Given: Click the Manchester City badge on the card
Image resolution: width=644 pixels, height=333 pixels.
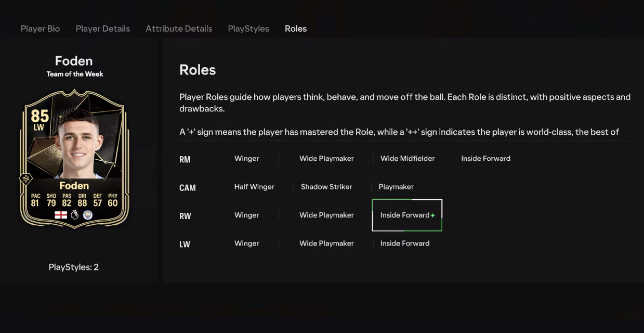Looking at the screenshot, I should point(88,214).
